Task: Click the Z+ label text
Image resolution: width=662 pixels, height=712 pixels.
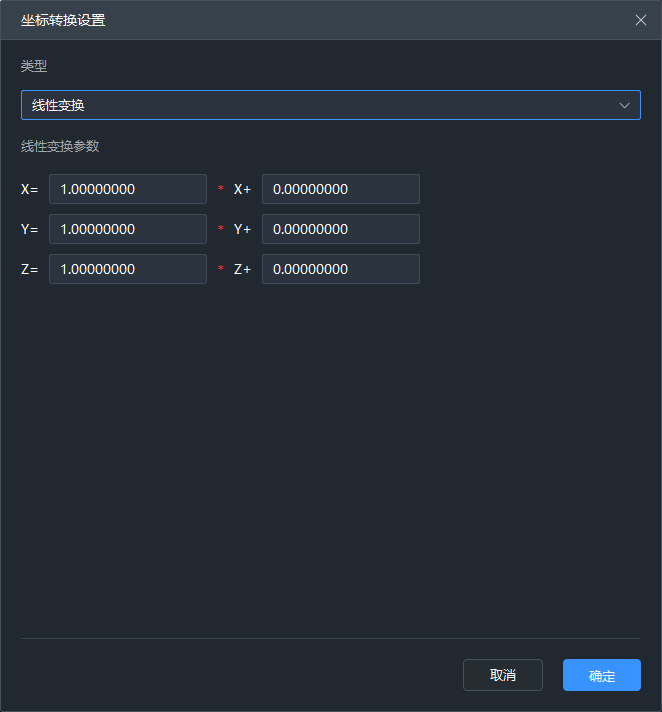Action: pos(242,269)
